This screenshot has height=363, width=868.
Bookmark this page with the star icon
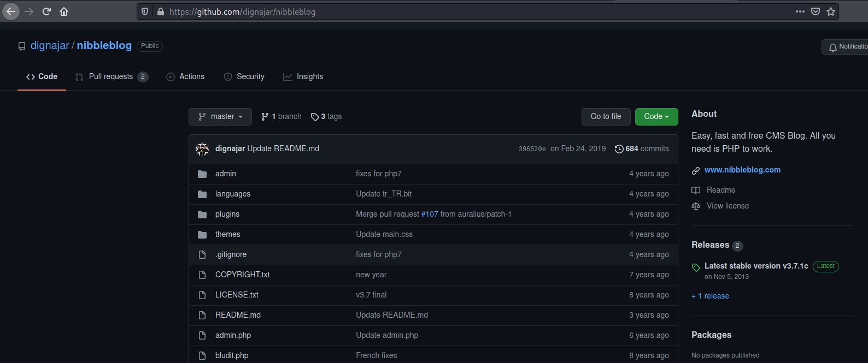(831, 11)
